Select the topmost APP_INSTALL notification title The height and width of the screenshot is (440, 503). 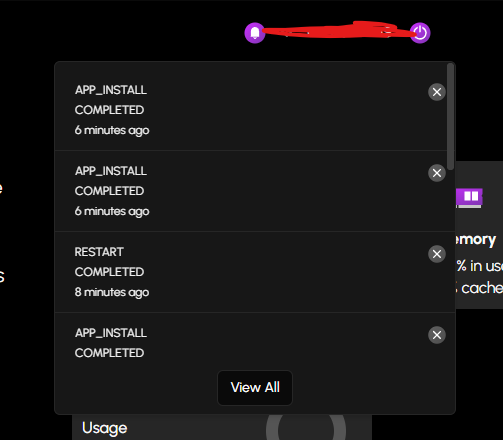(x=111, y=90)
